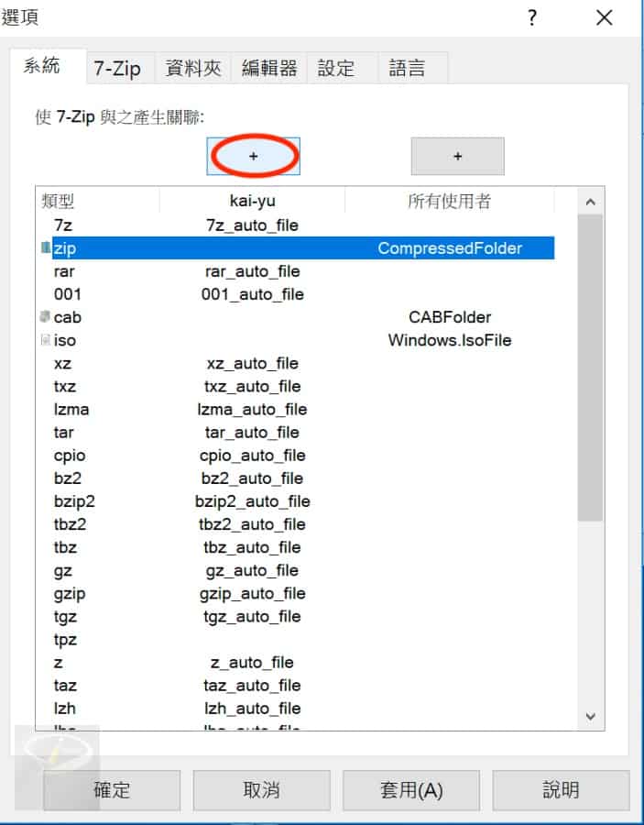Click the CompressedFolder association cell

[450, 247]
